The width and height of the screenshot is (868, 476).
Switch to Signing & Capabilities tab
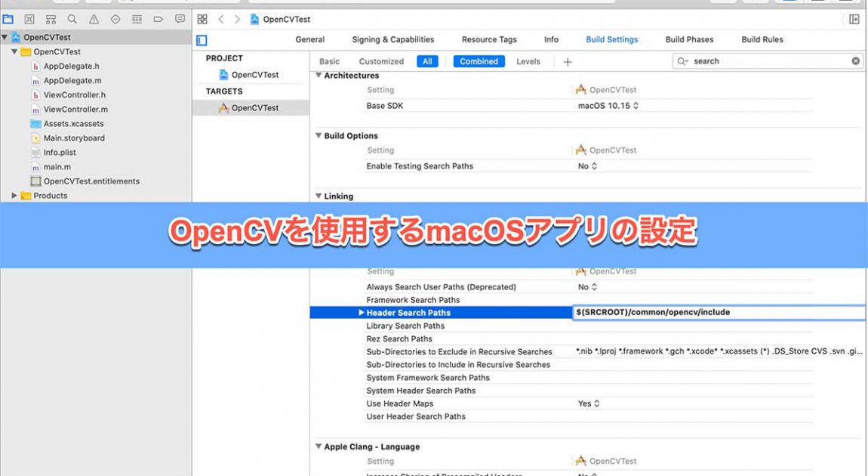coord(393,39)
